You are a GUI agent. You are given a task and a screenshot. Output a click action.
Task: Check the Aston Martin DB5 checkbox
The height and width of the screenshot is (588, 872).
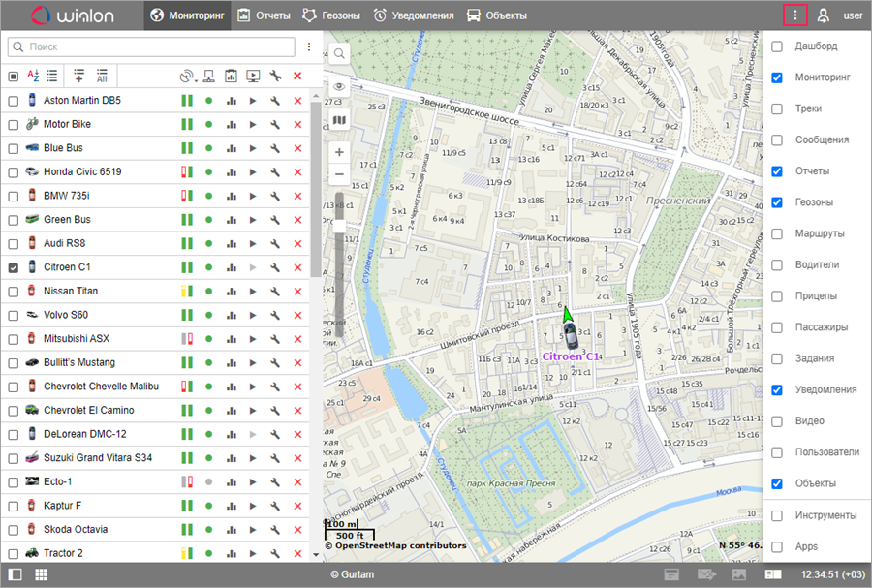point(14,101)
